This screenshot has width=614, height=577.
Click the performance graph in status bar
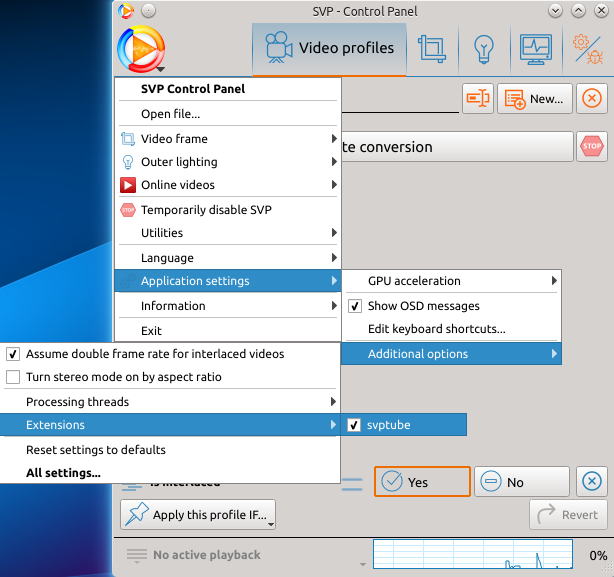click(472, 555)
